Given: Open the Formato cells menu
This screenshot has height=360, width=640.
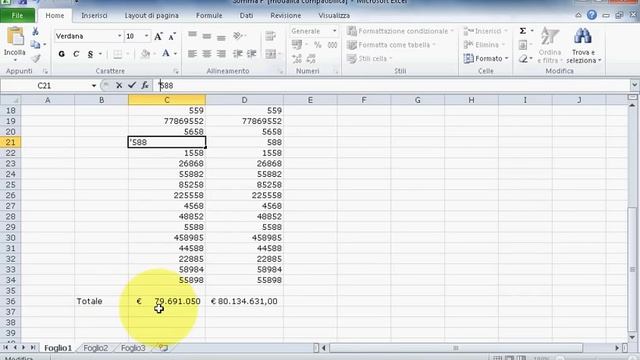Looking at the screenshot, I should (486, 58).
